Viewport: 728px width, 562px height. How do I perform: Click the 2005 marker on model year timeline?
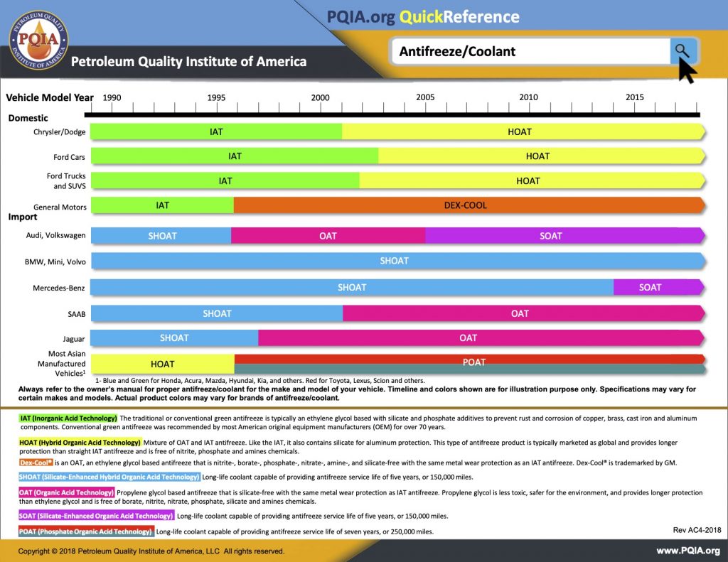pos(425,97)
